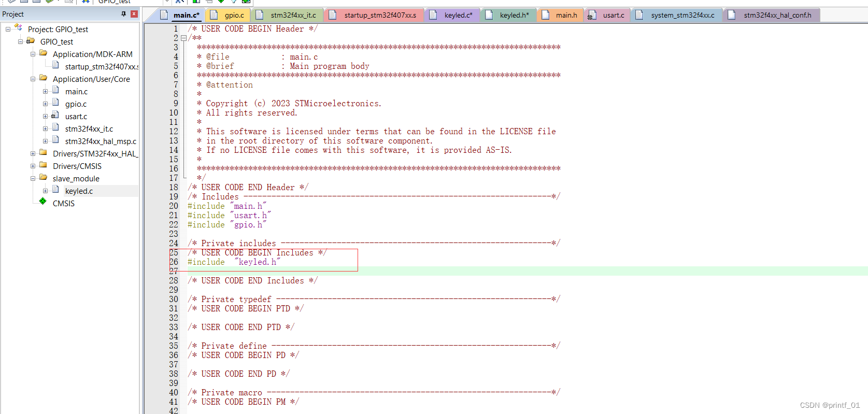Image resolution: width=868 pixels, height=414 pixels.
Task: Click the startup_stm32f407xx.s file icon in tree
Action: pos(55,66)
